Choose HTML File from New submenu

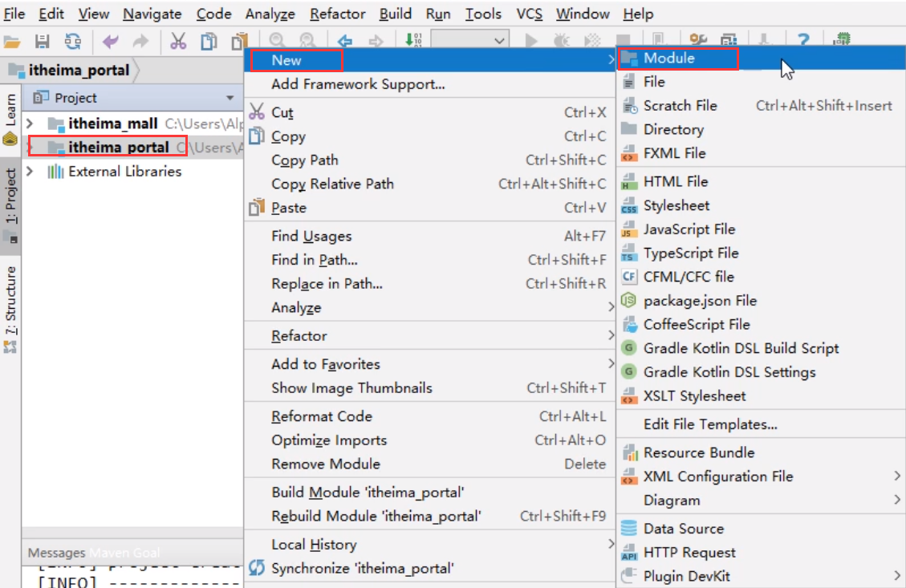(x=761, y=181)
